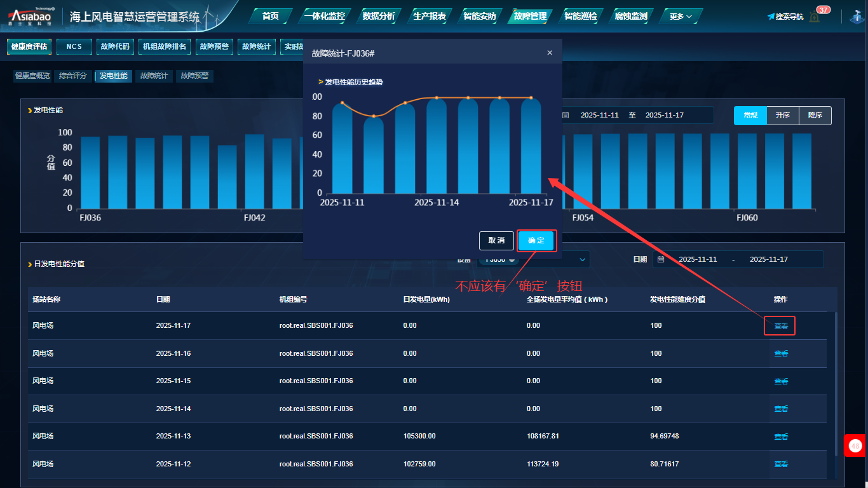
Task: Switch chart sorting to 降序
Action: (x=815, y=115)
